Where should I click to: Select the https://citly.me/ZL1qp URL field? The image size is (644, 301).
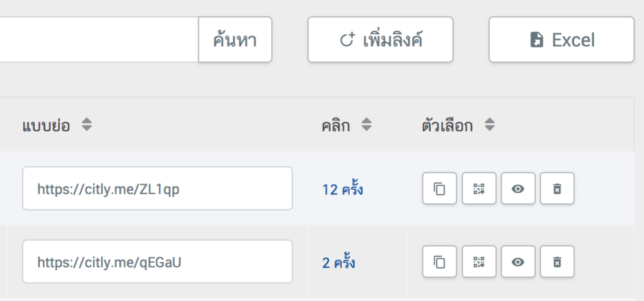pyautogui.click(x=157, y=189)
